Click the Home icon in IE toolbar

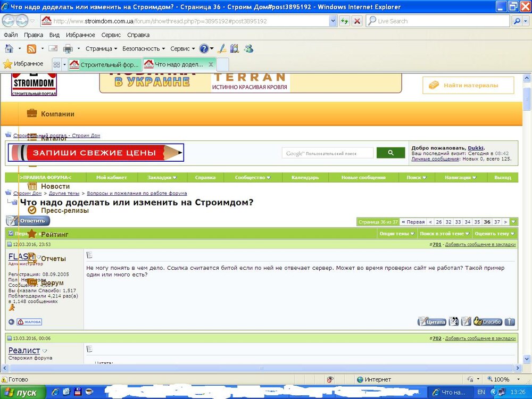coord(9,49)
